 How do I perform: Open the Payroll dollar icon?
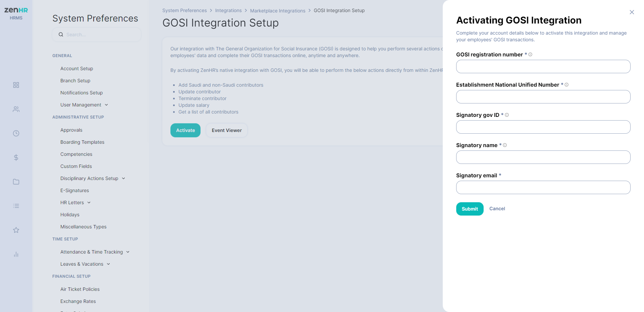coord(16,158)
